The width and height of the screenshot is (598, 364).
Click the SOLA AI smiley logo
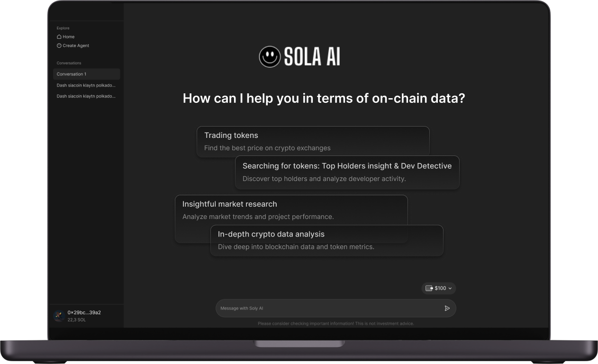point(270,57)
